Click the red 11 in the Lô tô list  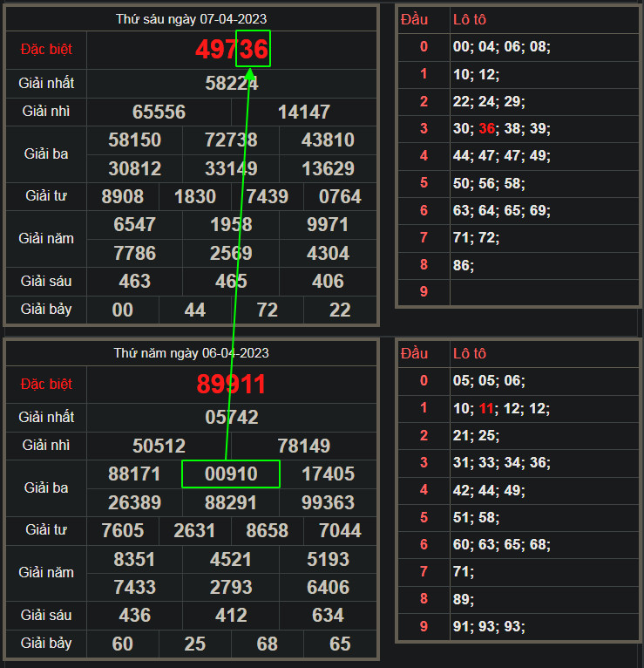point(485,408)
